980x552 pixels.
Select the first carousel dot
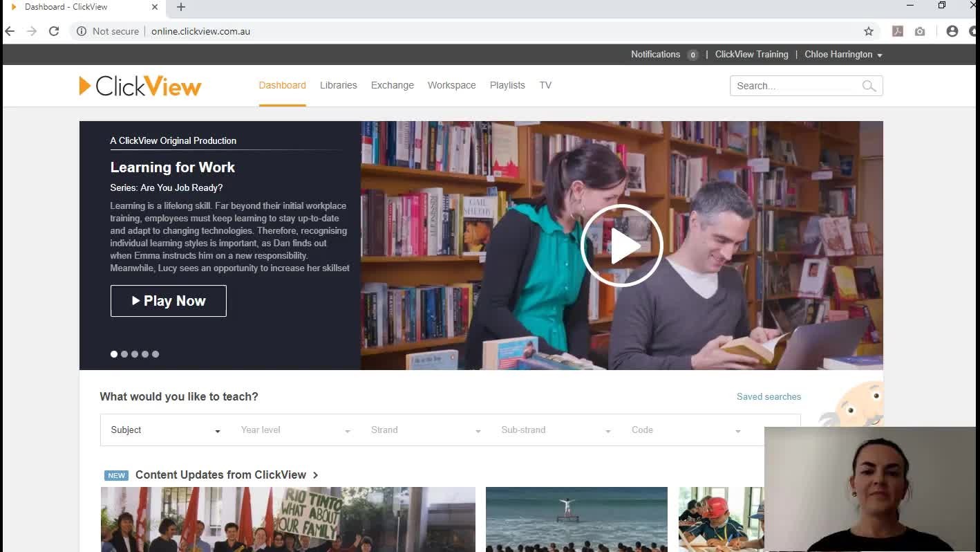pos(114,354)
